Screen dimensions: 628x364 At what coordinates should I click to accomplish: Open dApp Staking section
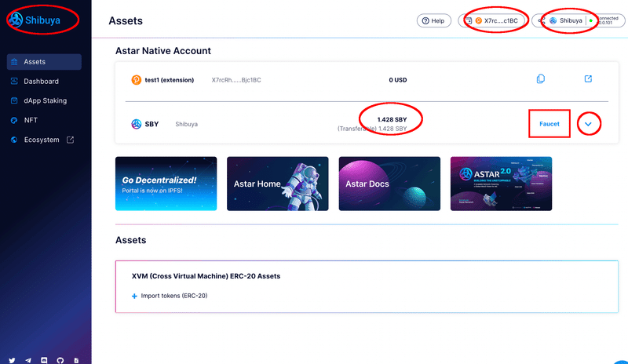point(44,100)
